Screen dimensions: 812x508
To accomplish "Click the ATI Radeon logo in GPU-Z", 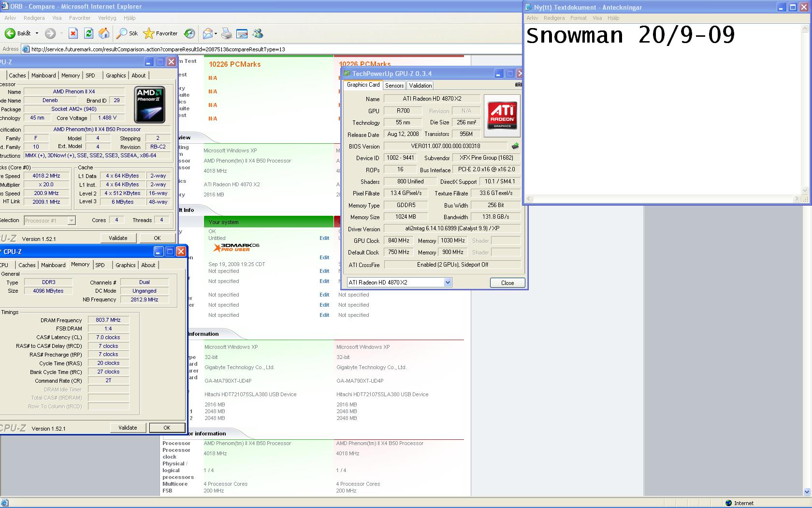I will [502, 116].
